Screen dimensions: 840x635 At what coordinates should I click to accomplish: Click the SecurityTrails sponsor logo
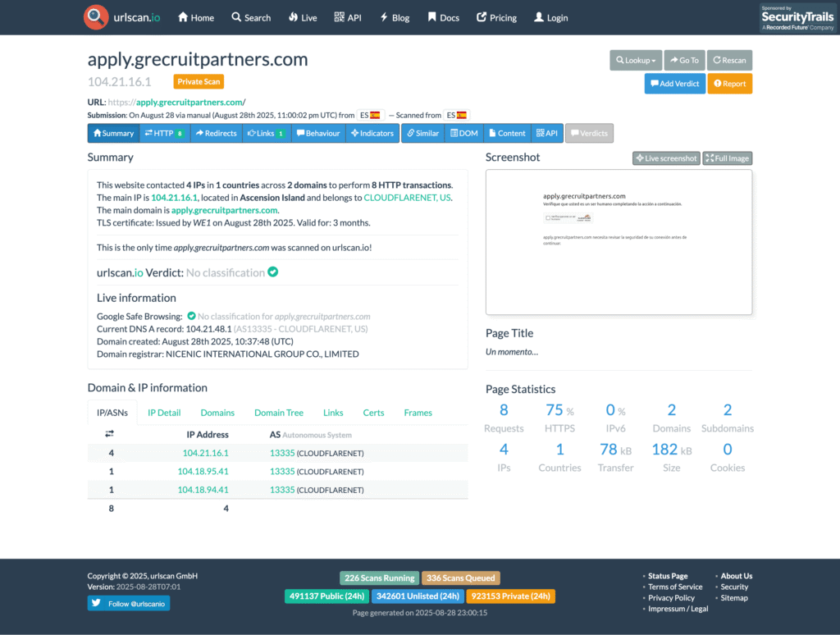pos(797,17)
